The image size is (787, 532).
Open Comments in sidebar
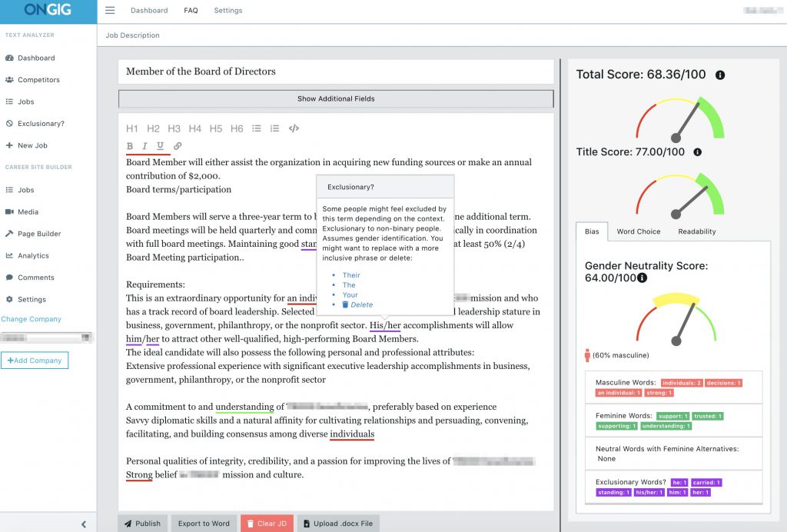(x=30, y=278)
